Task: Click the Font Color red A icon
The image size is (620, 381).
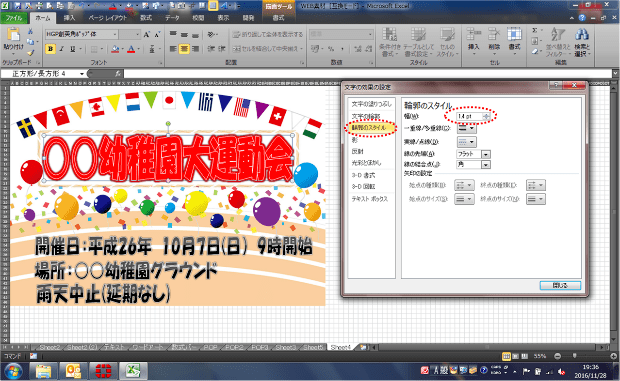Action: coord(131,49)
